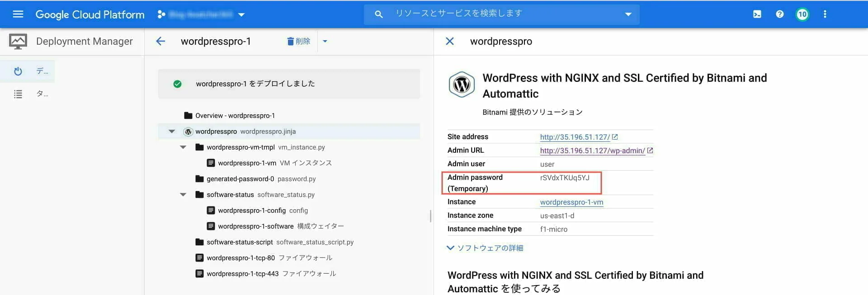Open notifications badge showing 10
This screenshot has height=295, width=868.
(802, 14)
